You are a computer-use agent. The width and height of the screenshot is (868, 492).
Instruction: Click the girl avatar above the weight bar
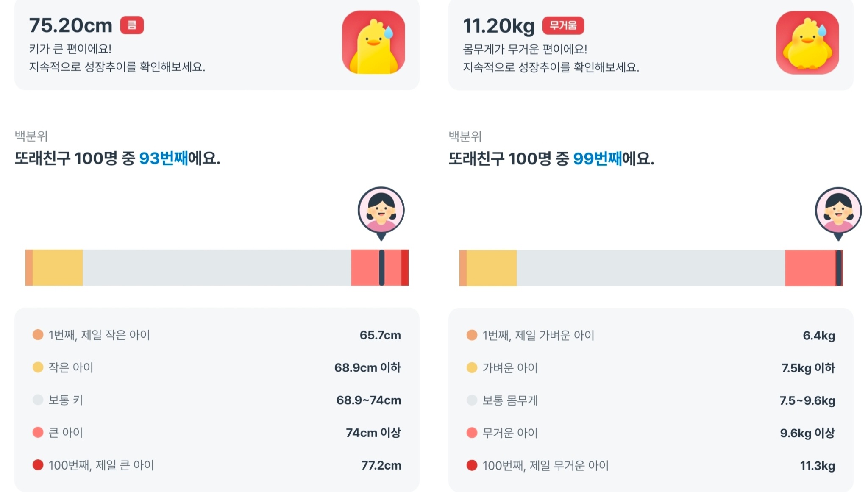click(838, 211)
